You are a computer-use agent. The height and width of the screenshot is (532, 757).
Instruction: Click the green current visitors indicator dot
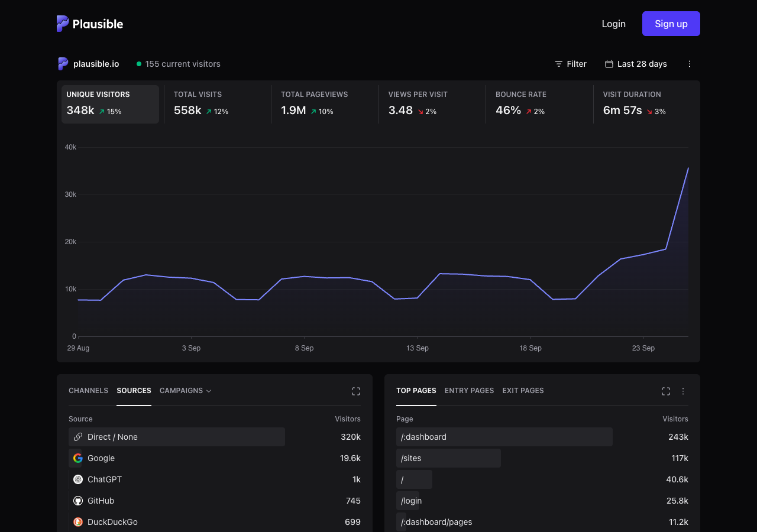click(x=139, y=64)
